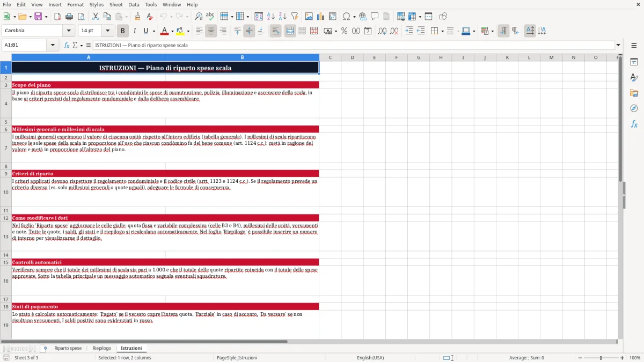Delete a decimal place
The height and width of the screenshot is (362, 644).
(x=394, y=31)
